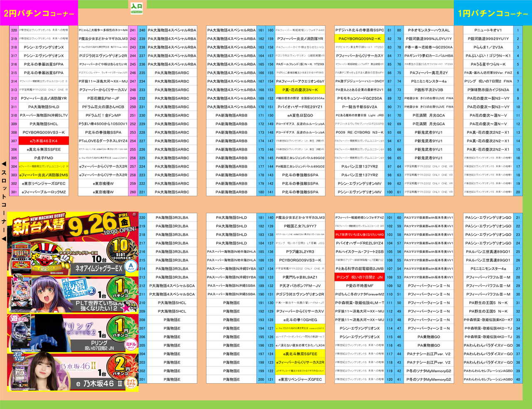This screenshot has width=532, height=409.
Task: Click machine PニュートキオV1 at number 1
Action: [488, 30]
